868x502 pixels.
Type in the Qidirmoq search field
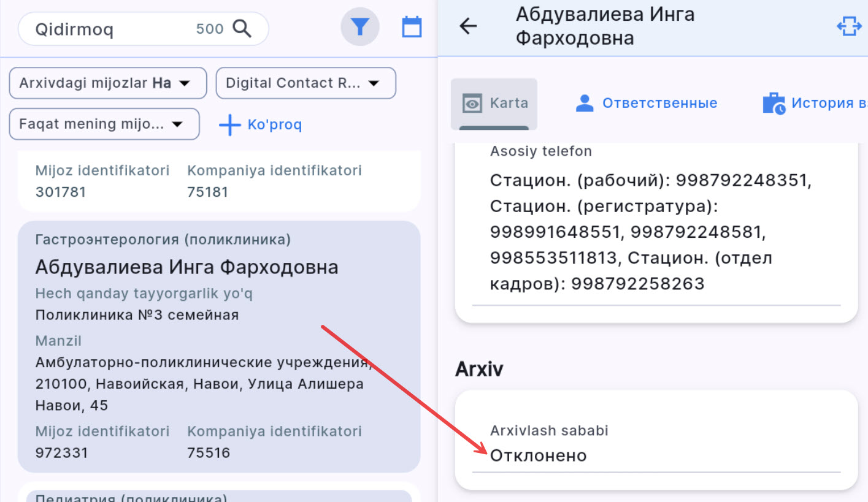(110, 29)
